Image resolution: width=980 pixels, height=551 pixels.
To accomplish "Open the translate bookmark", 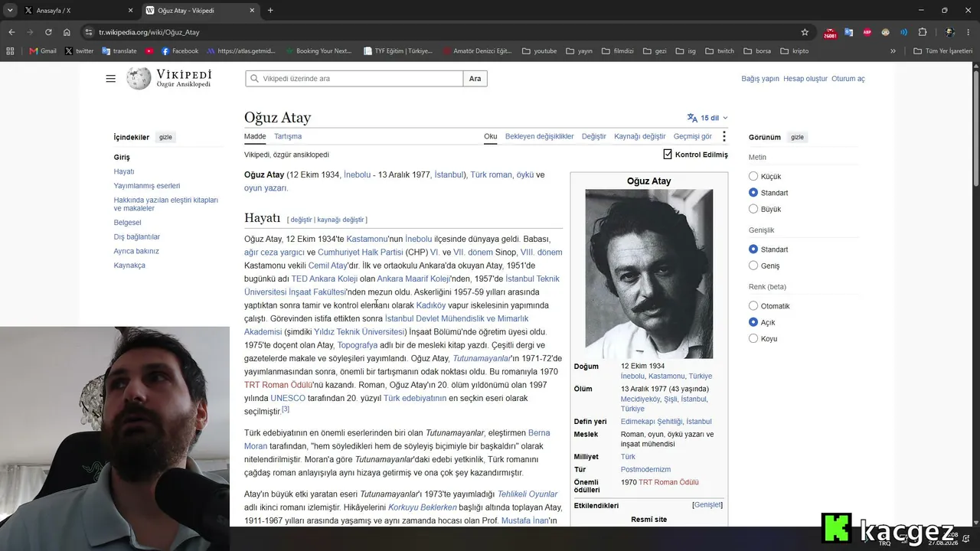I will click(x=119, y=51).
